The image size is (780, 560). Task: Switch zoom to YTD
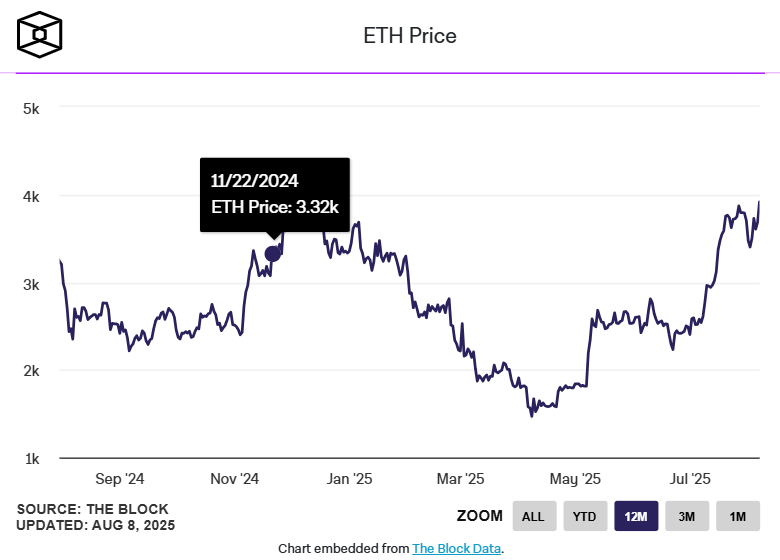tap(584, 516)
